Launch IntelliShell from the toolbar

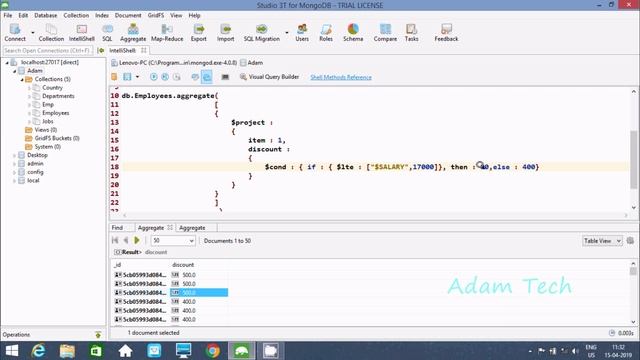pos(82,33)
